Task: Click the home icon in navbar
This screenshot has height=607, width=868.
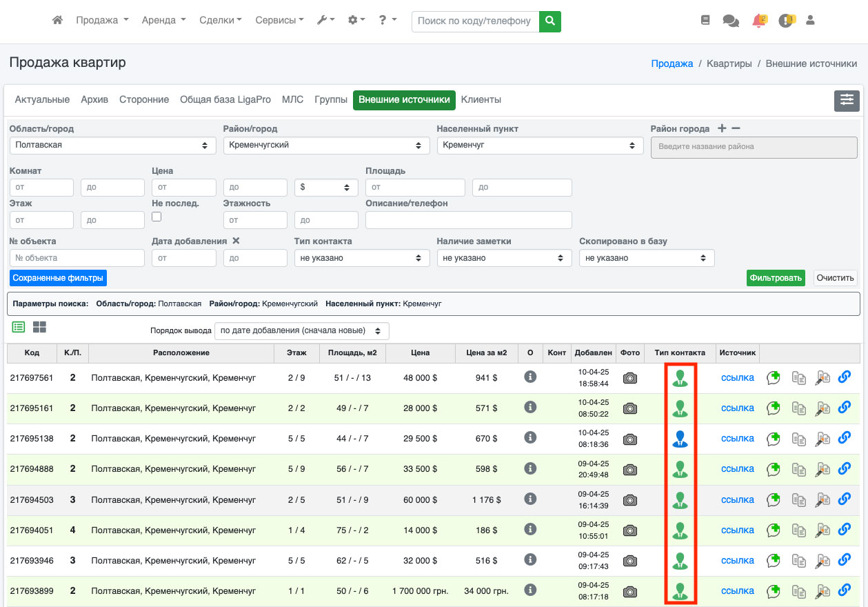Action: point(58,21)
